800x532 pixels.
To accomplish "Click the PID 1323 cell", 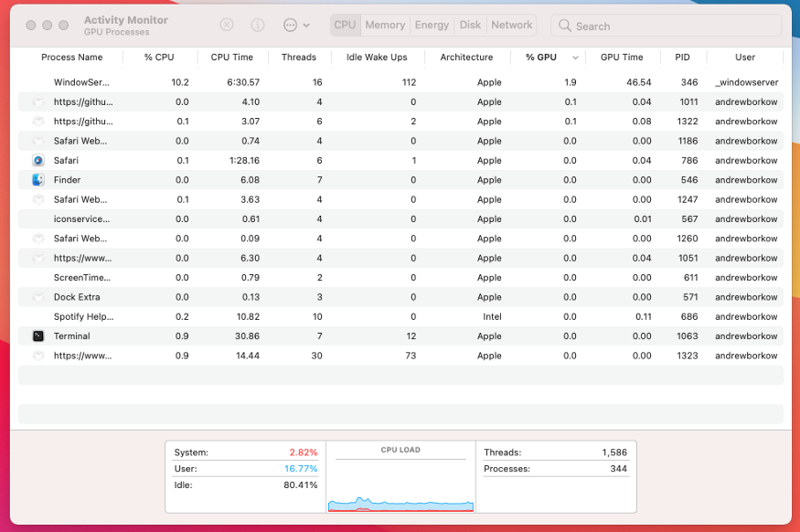I will (x=688, y=356).
